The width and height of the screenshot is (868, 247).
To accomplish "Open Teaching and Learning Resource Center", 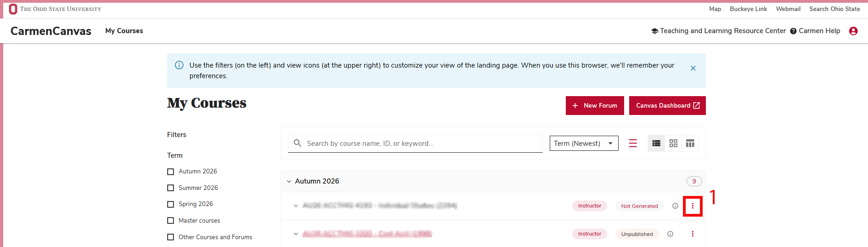I will [718, 31].
